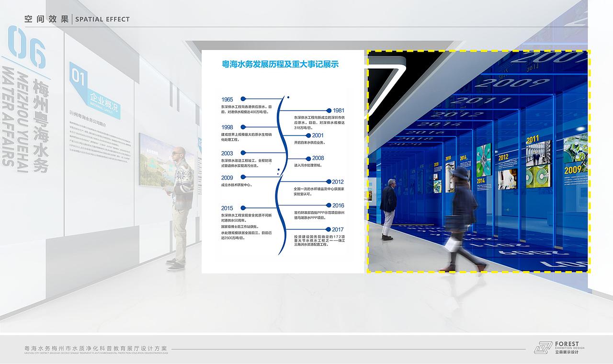
Task: Select the 2015 timeline dot
Action: [x=243, y=208]
